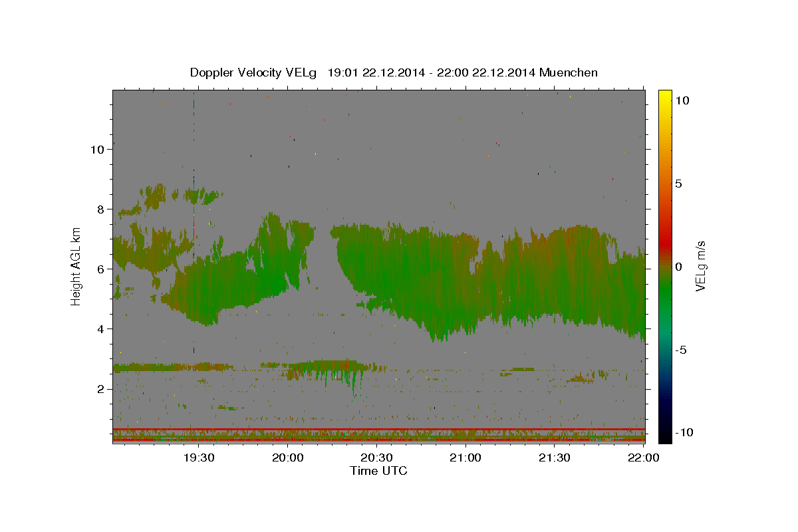Image resolution: width=798 pixels, height=532 pixels.
Task: Click the 'VELg m/s' colorbar label
Action: pyautogui.click(x=700, y=267)
